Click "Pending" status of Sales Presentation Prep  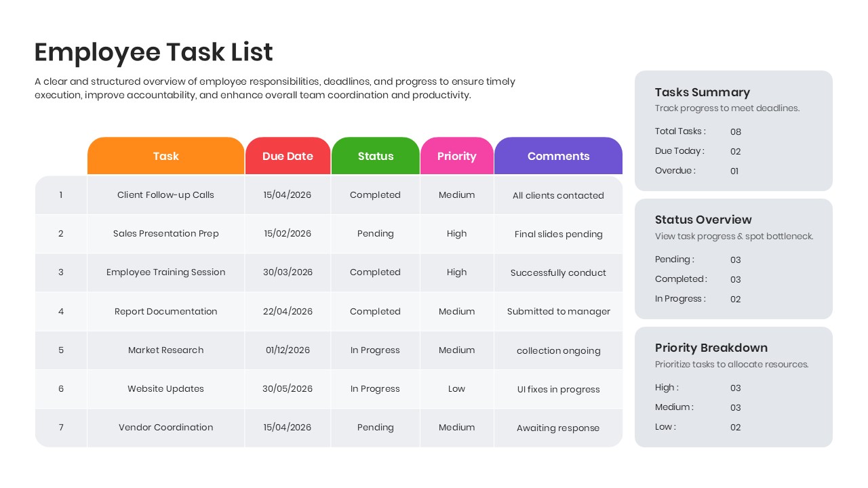(x=375, y=234)
